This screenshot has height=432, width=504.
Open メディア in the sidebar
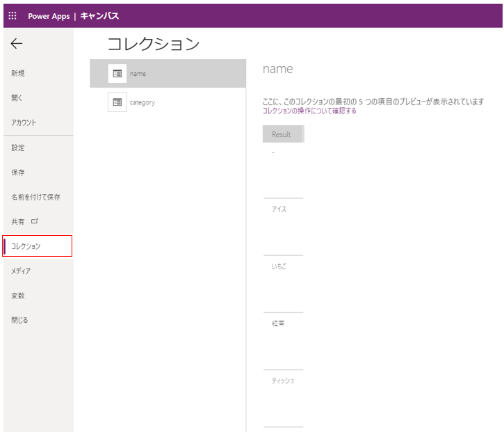pyautogui.click(x=21, y=271)
